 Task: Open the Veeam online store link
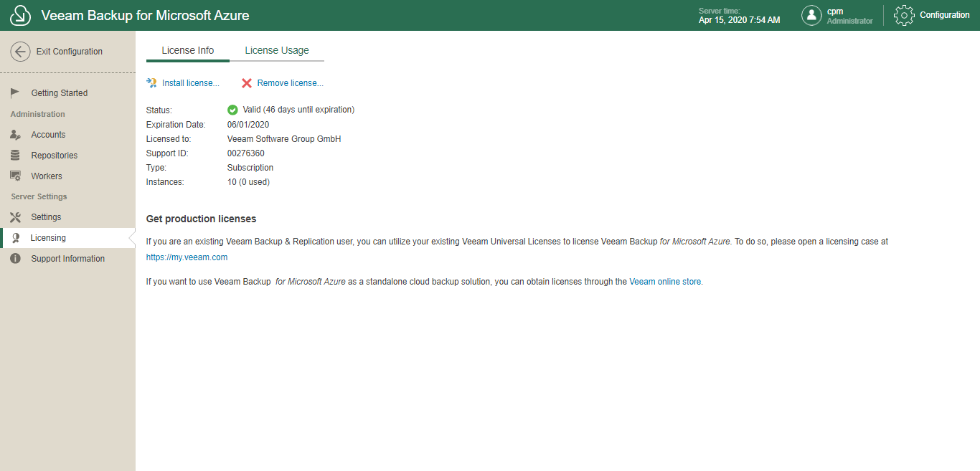coord(665,282)
